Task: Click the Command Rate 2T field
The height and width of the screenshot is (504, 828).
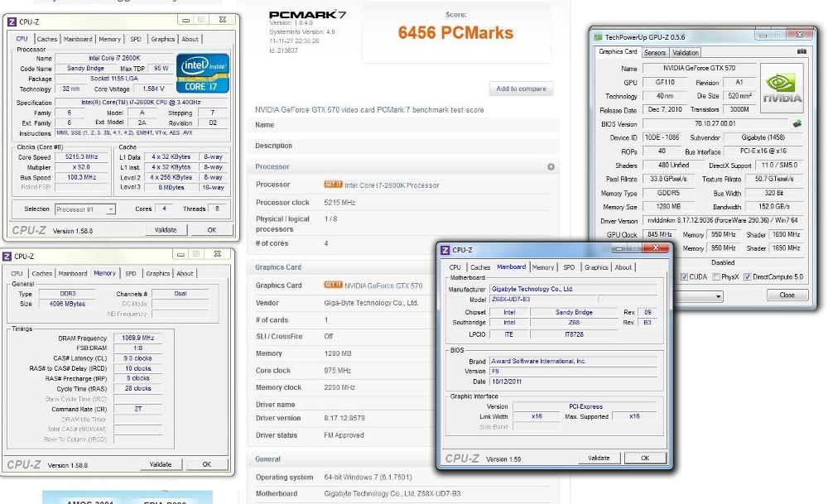Action: (x=137, y=409)
